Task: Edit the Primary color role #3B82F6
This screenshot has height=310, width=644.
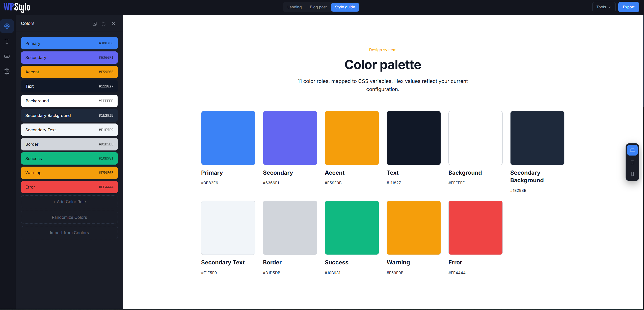Action: pos(69,43)
